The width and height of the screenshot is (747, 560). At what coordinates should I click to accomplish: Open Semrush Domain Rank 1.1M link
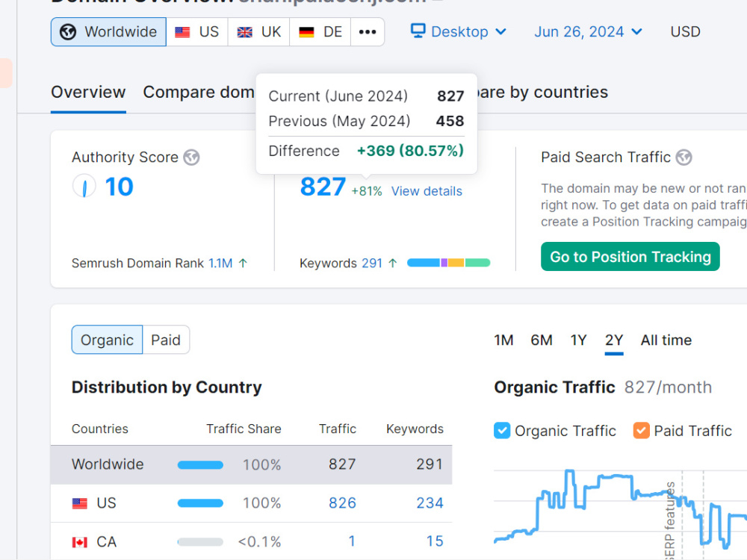[220, 264]
